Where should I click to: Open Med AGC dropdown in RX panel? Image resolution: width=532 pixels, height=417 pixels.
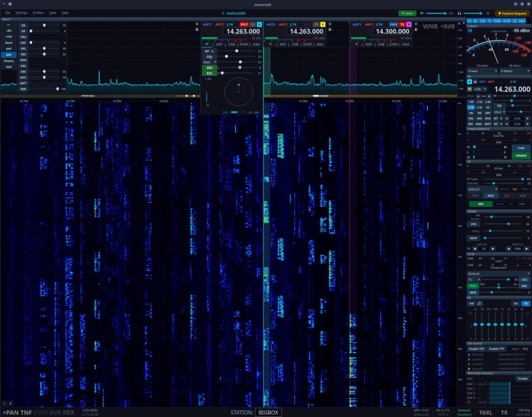click(499, 112)
